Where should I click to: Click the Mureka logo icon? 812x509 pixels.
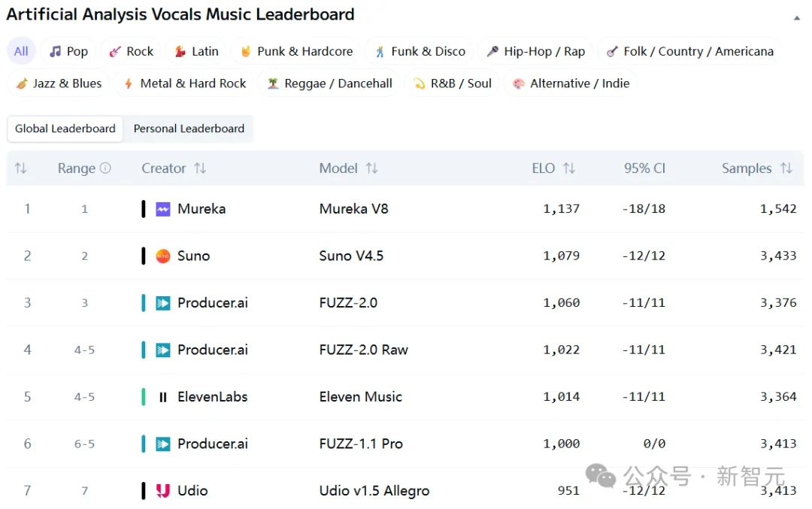(x=163, y=209)
